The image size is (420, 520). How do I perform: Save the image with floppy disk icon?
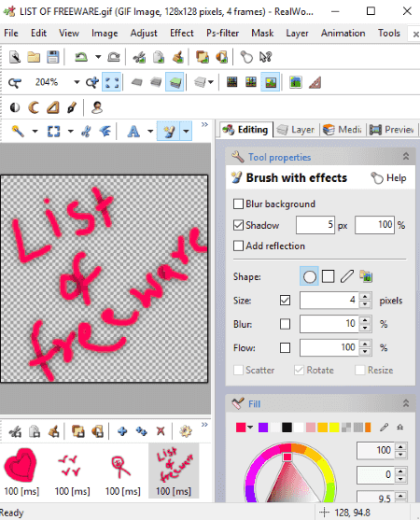point(52,57)
